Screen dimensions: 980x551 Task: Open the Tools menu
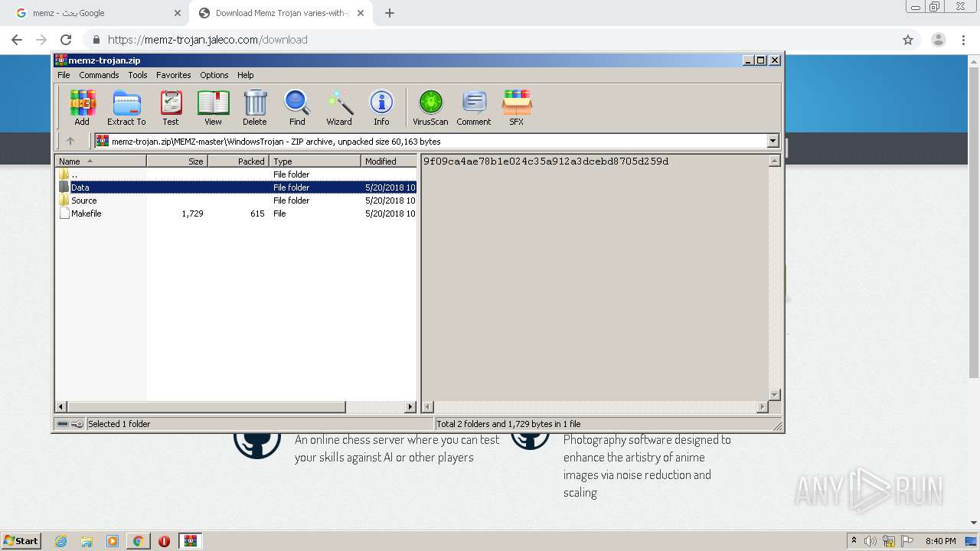[138, 75]
